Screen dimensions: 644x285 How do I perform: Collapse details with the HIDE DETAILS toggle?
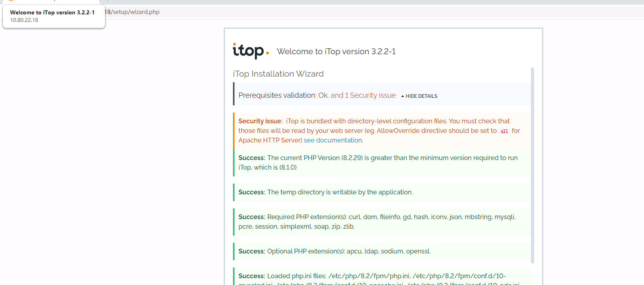click(421, 96)
